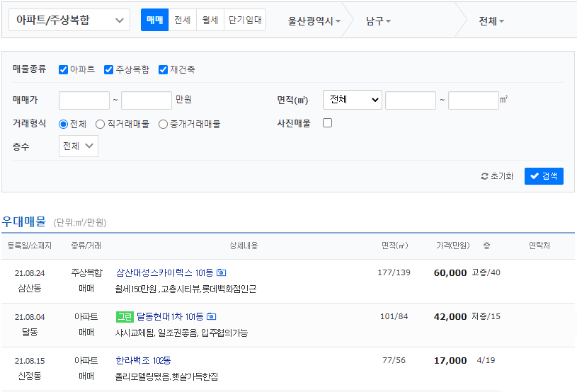Click the maximum 면적 input field
The image size is (577, 392).
coord(474,100)
